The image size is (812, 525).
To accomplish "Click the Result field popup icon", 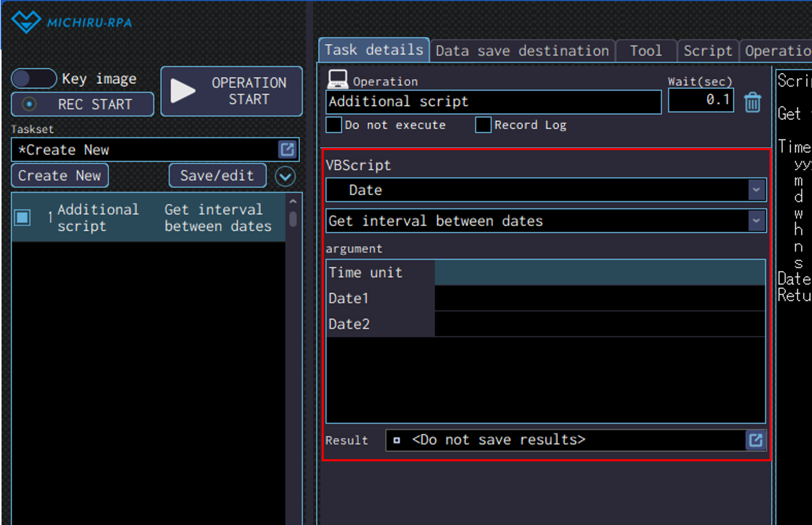I will tap(755, 440).
